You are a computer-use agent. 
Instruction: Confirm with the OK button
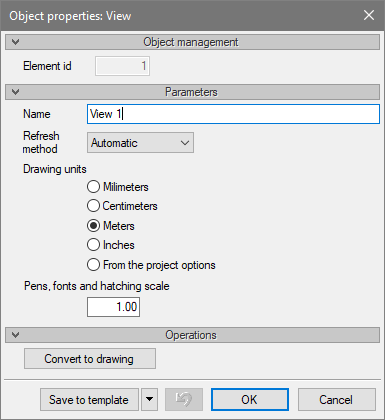click(x=250, y=399)
